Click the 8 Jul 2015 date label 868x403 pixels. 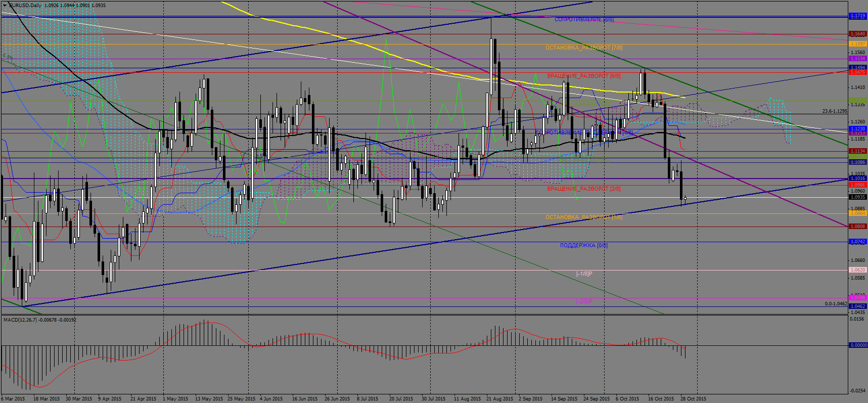[368, 399]
